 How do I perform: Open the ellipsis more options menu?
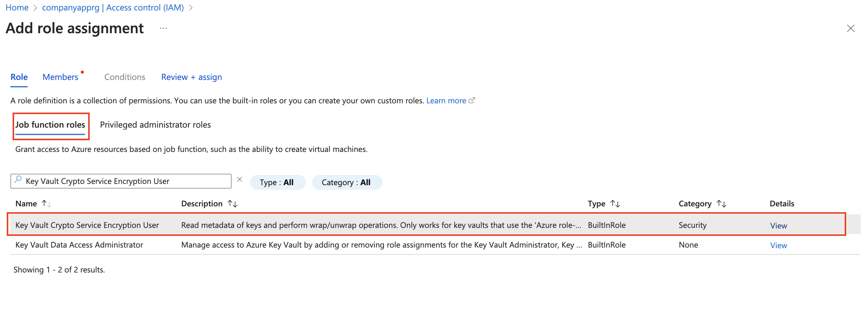163,28
